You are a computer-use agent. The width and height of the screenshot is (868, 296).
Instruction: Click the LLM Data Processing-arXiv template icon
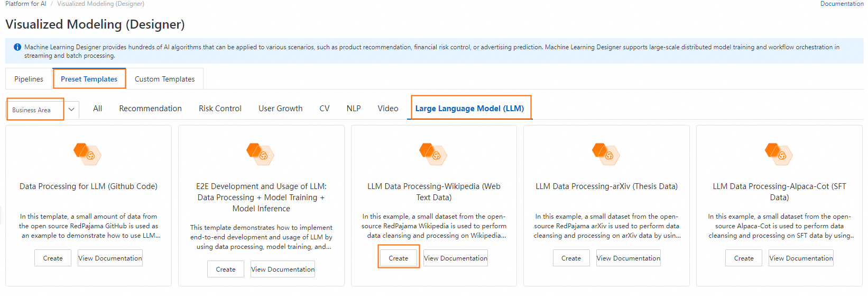click(x=606, y=154)
